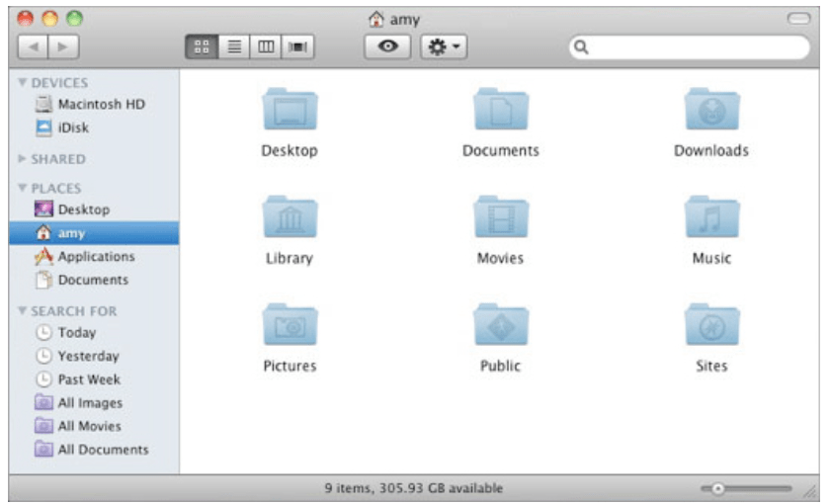Open the Action gear dropdown menu
This screenshot has height=504, width=830.
coord(444,46)
